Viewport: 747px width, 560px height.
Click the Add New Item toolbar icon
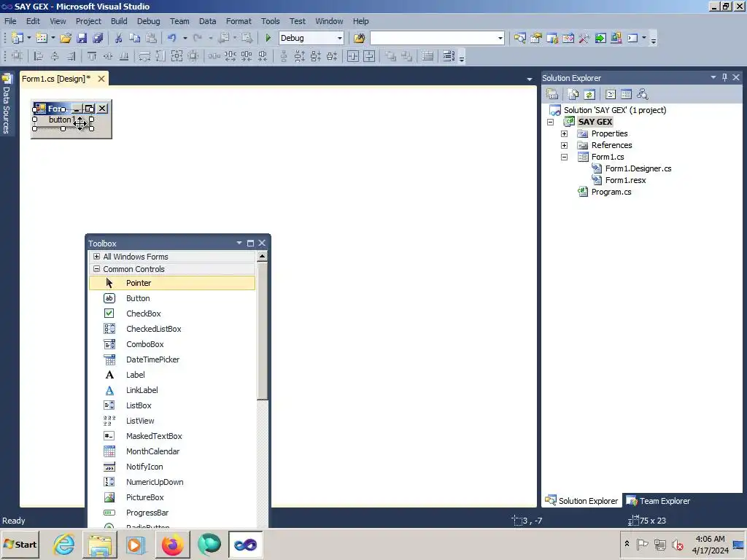tap(42, 38)
